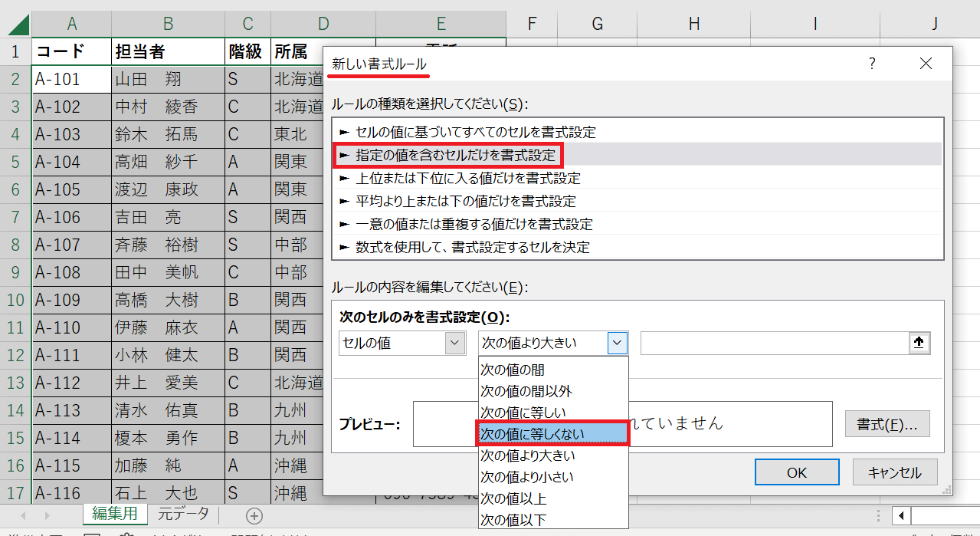Image resolution: width=980 pixels, height=536 pixels.
Task: Click the next sheet navigation arrow
Action: [x=48, y=515]
